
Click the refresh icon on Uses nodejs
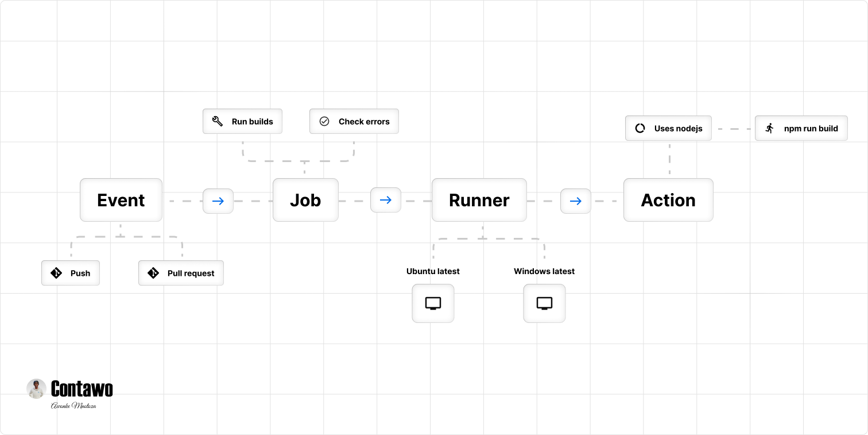pos(640,128)
